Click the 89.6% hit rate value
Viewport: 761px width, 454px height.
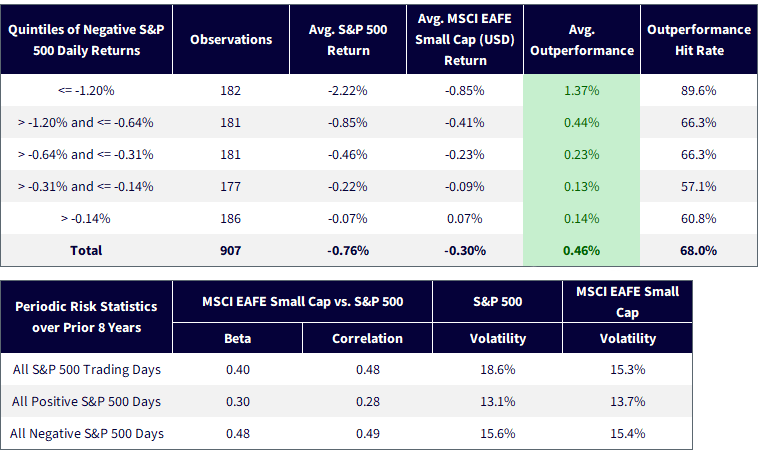[x=698, y=90]
